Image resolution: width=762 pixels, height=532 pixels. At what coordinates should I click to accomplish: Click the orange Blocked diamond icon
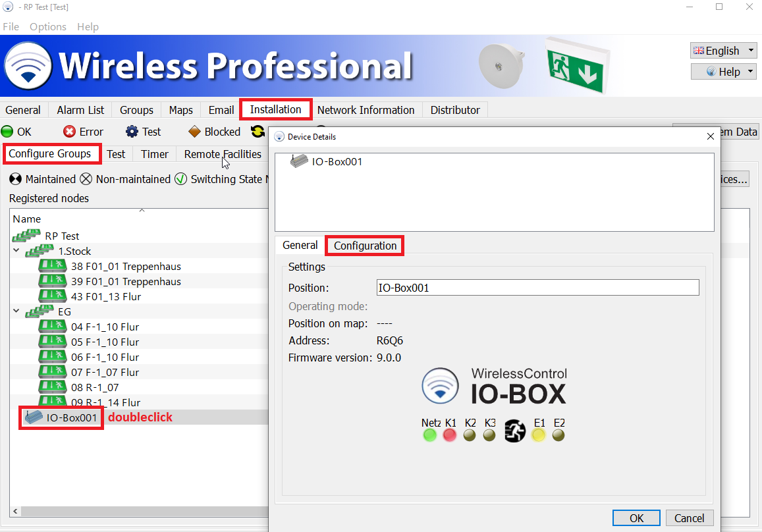coord(194,132)
